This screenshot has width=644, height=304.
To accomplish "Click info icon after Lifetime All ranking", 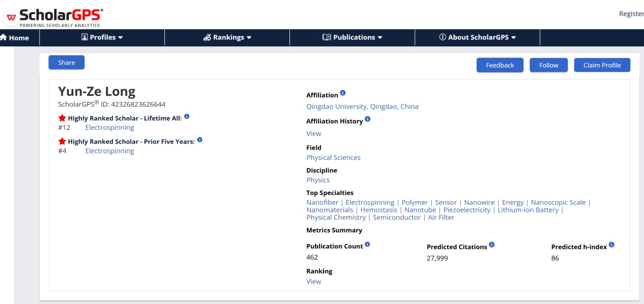I will click(187, 117).
